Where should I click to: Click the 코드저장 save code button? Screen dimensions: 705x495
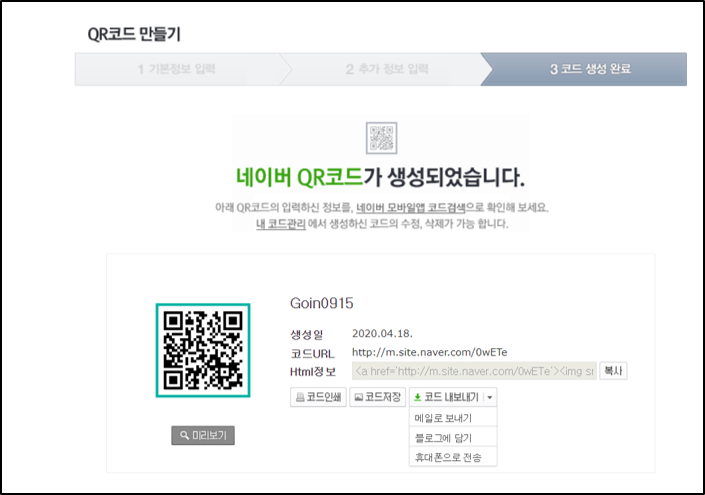tap(378, 397)
